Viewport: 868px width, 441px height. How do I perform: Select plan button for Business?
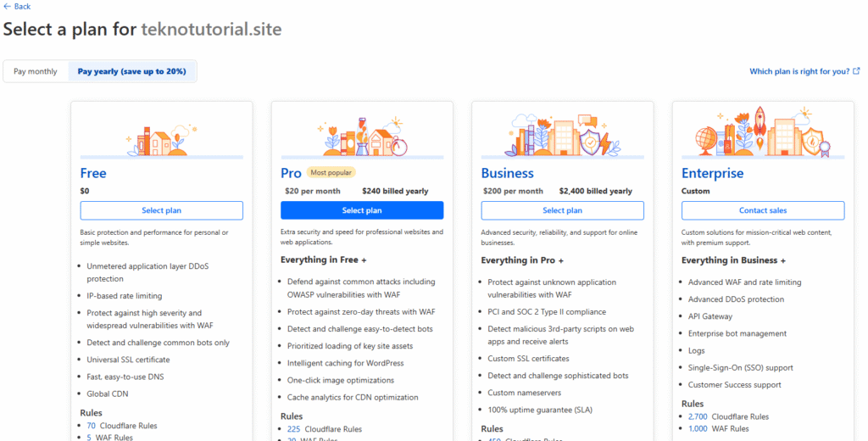coord(563,210)
